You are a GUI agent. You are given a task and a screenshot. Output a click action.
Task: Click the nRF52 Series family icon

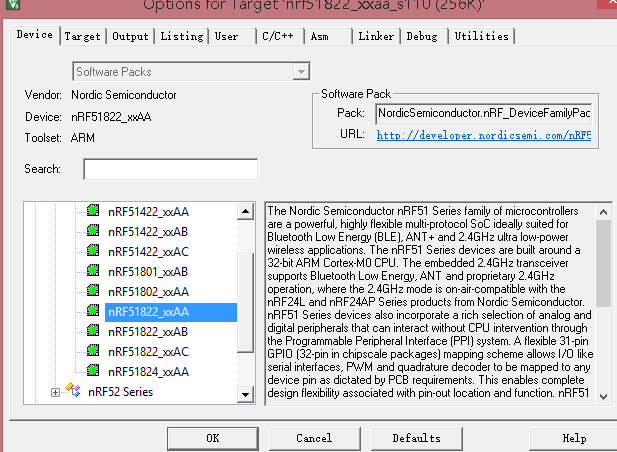coord(73,390)
